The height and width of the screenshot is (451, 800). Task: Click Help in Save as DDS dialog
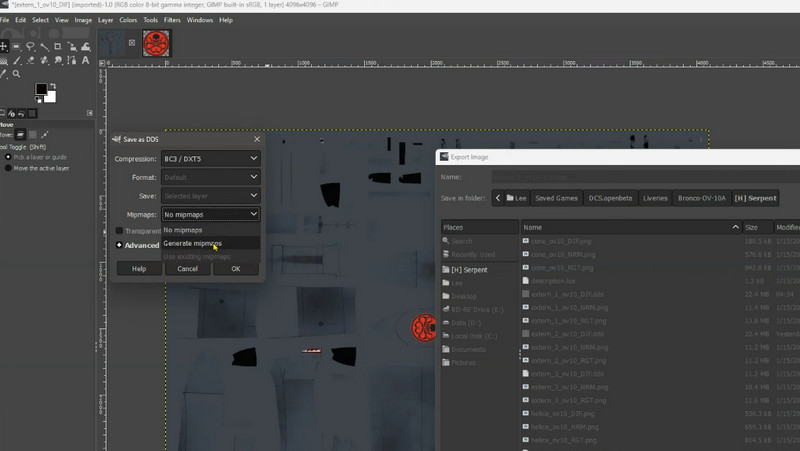(x=139, y=268)
